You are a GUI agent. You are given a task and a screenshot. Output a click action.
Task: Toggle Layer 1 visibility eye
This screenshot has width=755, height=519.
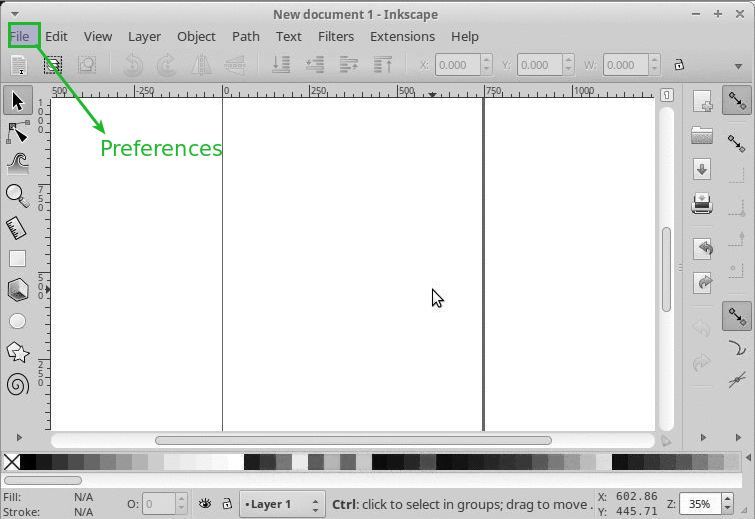point(205,504)
